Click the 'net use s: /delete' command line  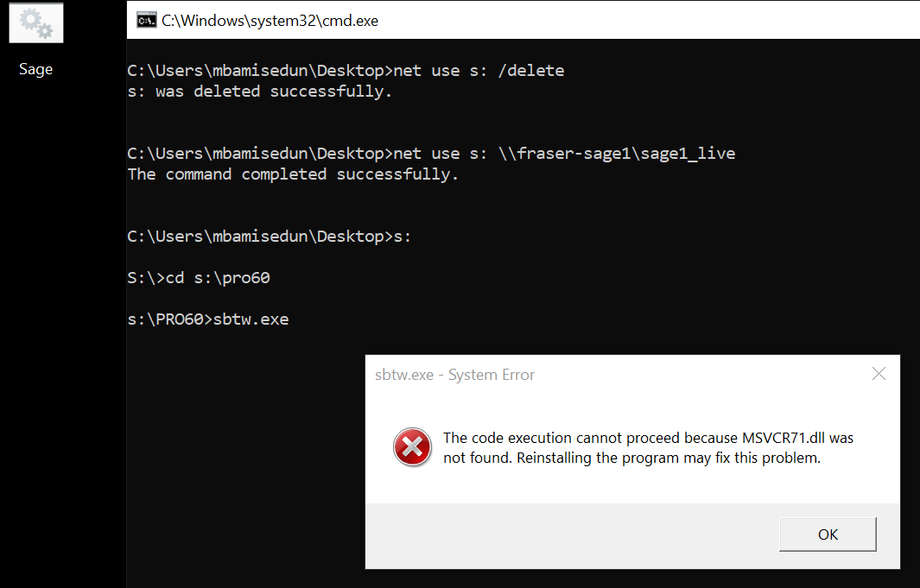click(x=346, y=71)
